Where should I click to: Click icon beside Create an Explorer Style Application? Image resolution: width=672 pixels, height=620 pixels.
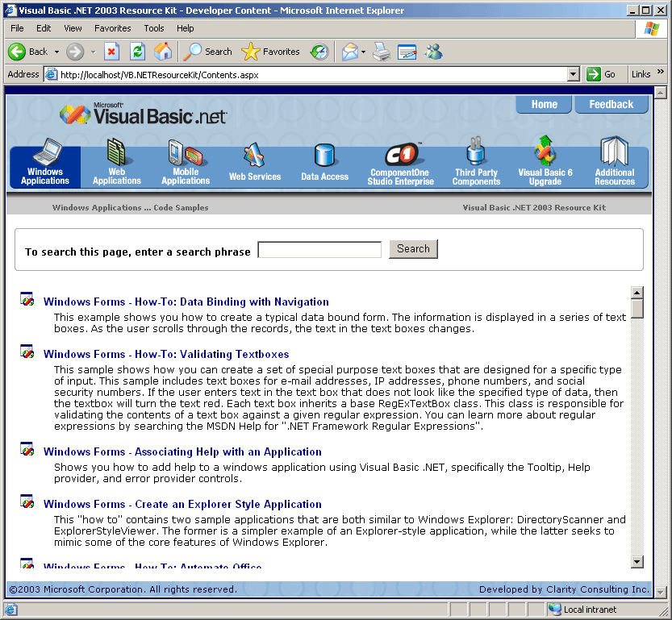[27, 501]
